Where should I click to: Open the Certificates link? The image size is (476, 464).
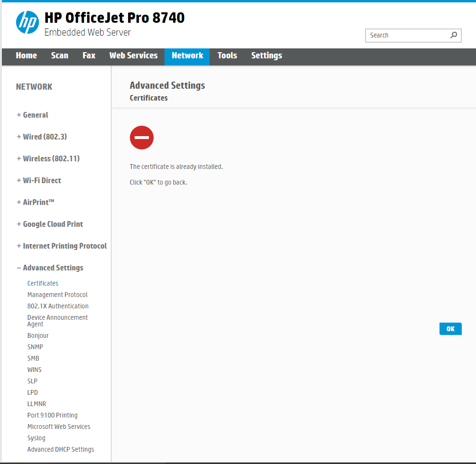tap(43, 283)
